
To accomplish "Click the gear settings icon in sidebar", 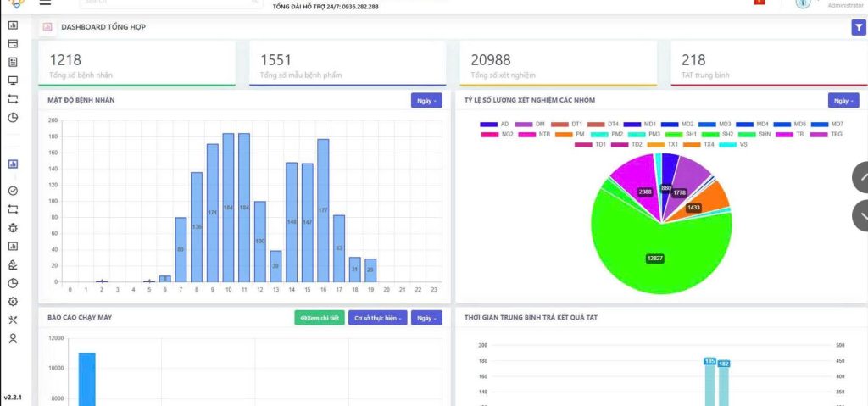I will (13, 302).
